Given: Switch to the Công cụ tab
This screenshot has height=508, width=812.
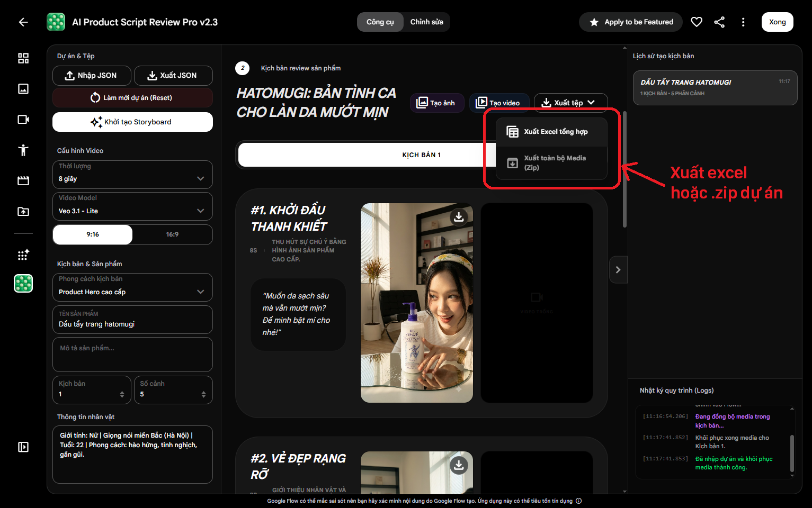Looking at the screenshot, I should 380,22.
